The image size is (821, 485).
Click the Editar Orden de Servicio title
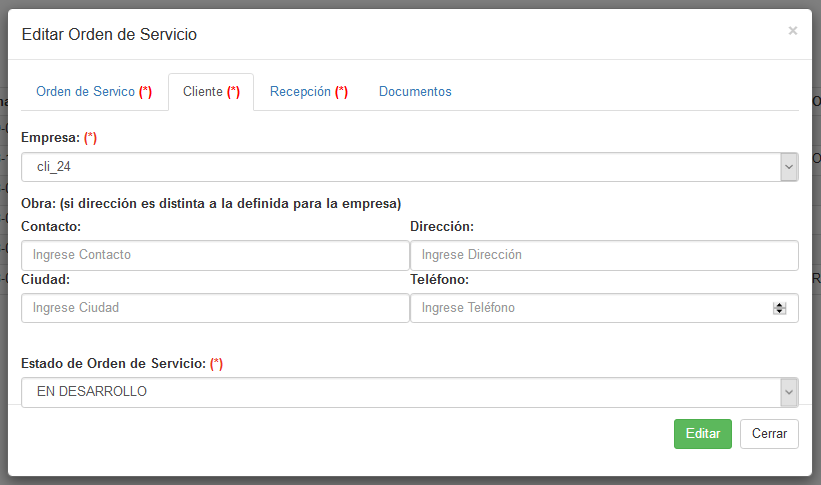(109, 35)
